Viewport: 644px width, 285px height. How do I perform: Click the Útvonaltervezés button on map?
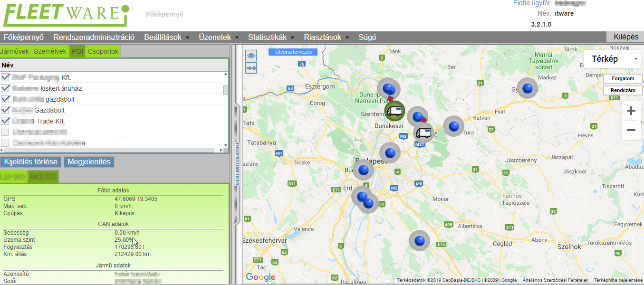(293, 52)
